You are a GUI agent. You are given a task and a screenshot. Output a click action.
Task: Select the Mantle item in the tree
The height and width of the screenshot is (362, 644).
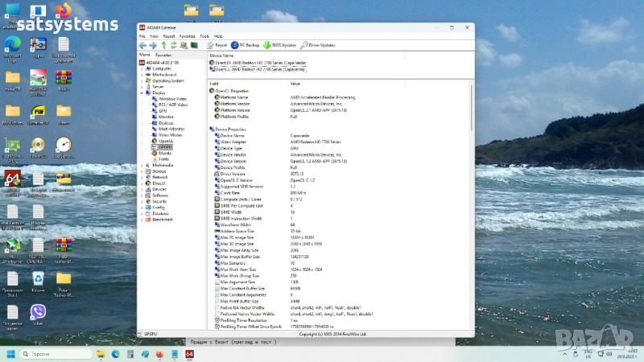165,153
